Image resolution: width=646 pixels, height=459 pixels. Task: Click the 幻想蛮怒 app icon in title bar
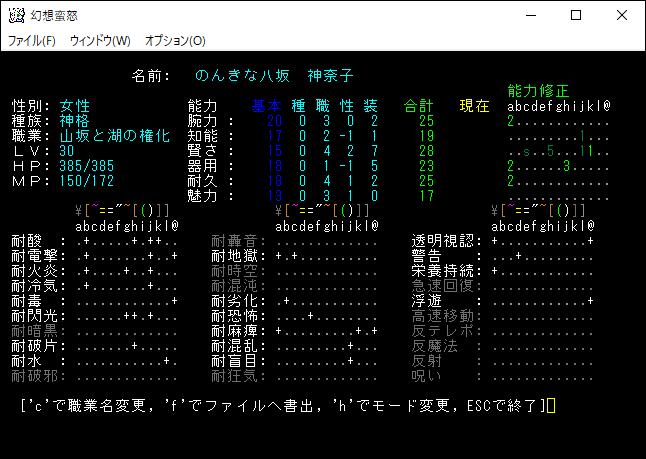pyautogui.click(x=17, y=15)
